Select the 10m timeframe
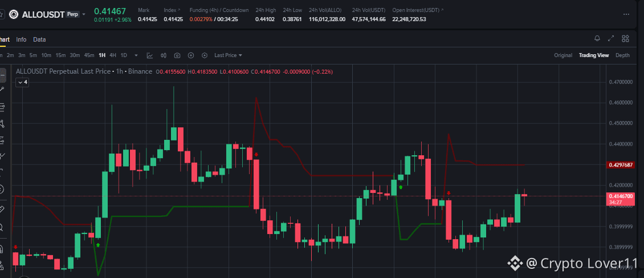The height and width of the screenshot is (278, 644). pos(46,55)
